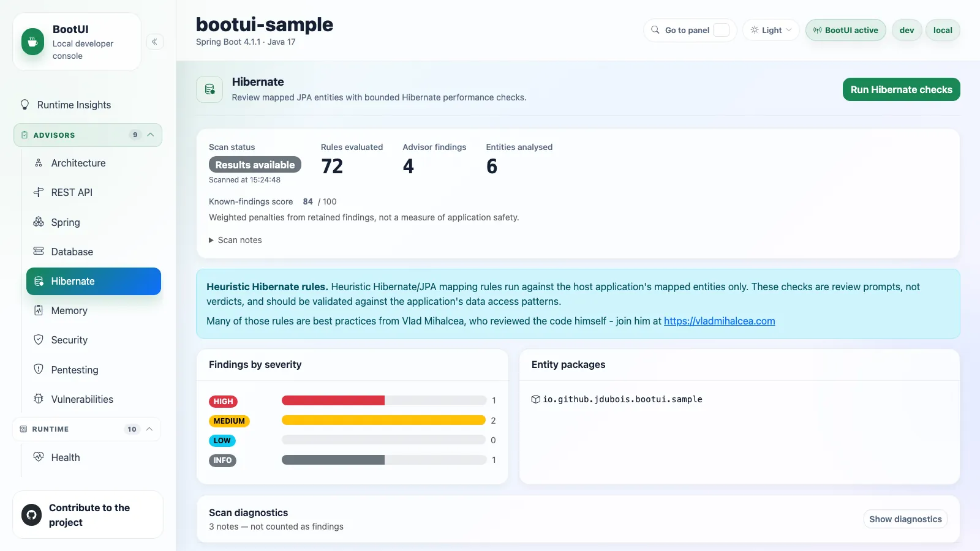Click the HIGH severity progress bar

tap(383, 400)
